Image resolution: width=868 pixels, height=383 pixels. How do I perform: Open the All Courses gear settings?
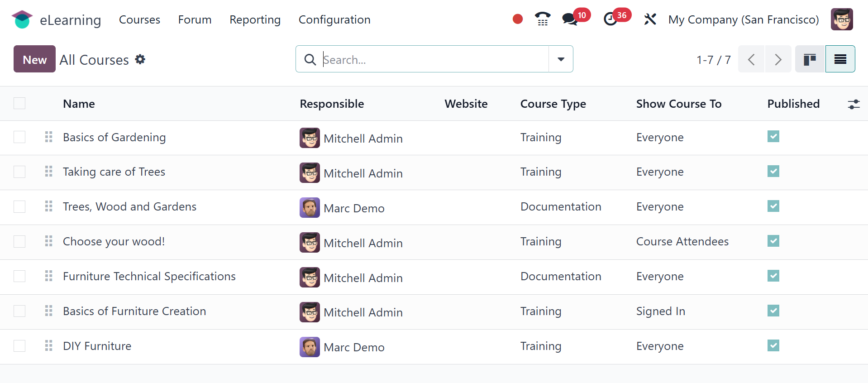140,59
